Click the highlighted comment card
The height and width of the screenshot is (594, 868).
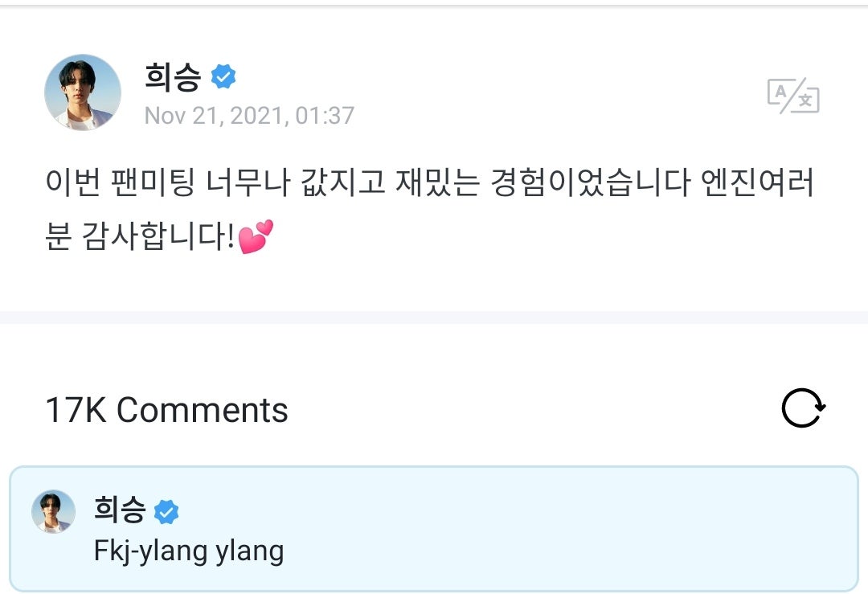(x=434, y=529)
